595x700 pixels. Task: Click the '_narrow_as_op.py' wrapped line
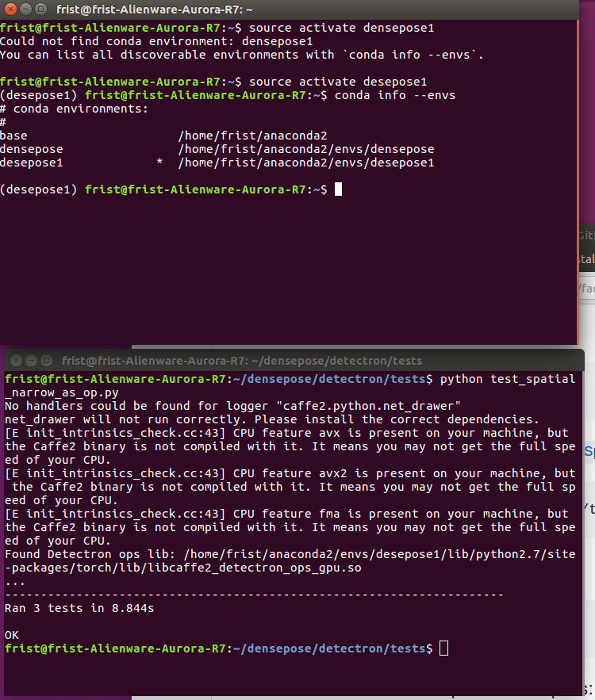coord(62,392)
